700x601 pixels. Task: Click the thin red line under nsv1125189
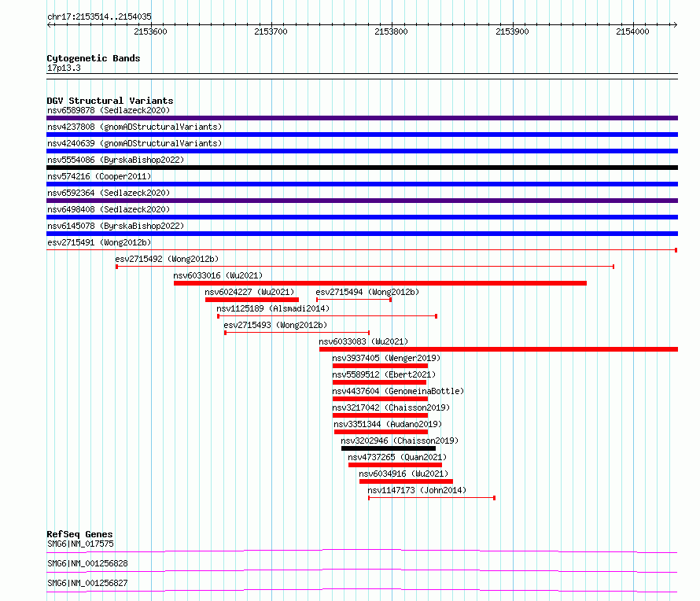tap(327, 316)
